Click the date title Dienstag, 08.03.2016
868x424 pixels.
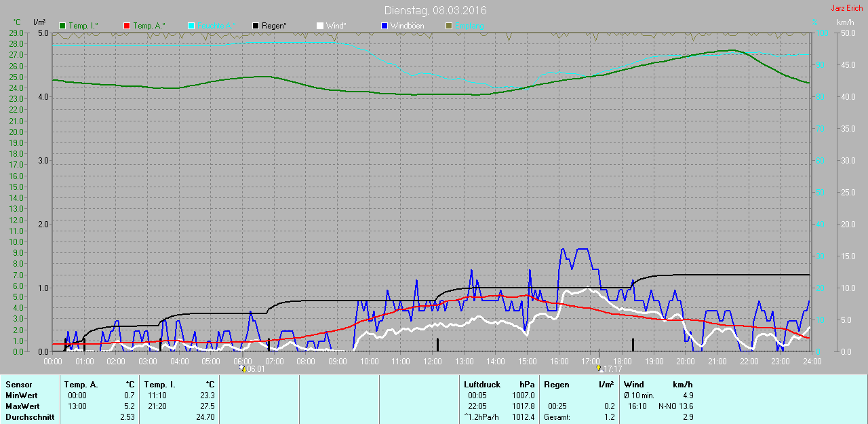coord(435,10)
